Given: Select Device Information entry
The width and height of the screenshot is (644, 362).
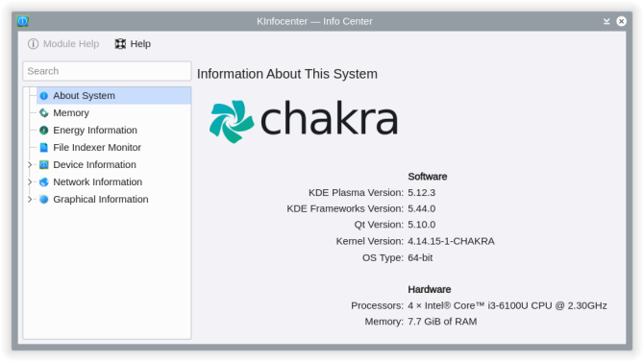Looking at the screenshot, I should (113, 164).
